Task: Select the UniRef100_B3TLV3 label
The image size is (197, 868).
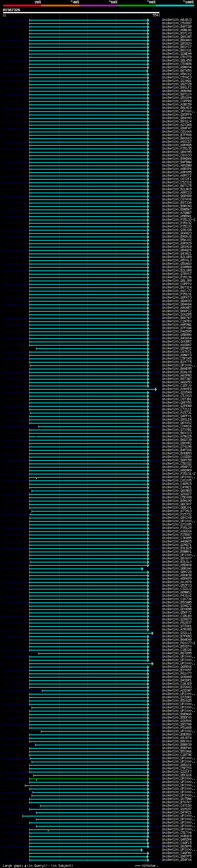Action: coord(177,33)
